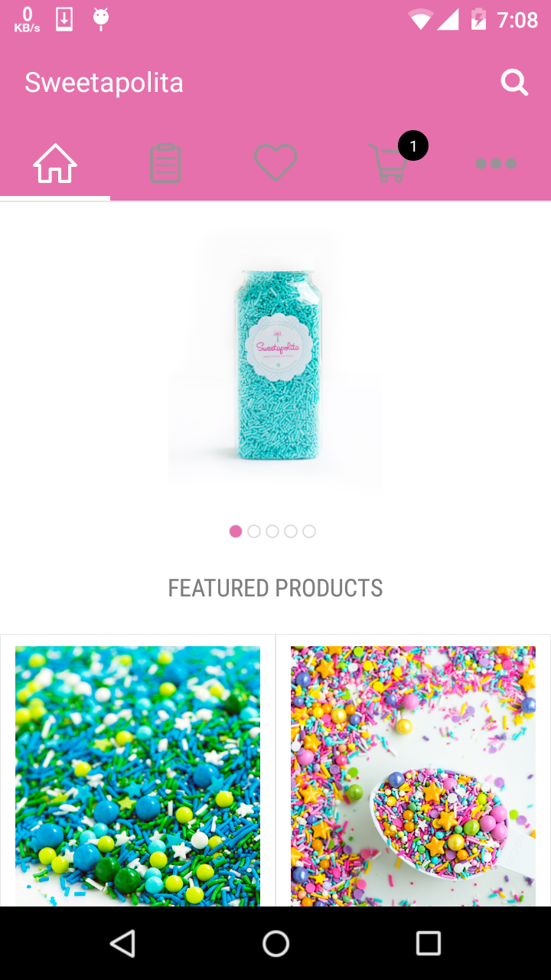
Task: Select the second carousel page dot
Action: pyautogui.click(x=254, y=531)
